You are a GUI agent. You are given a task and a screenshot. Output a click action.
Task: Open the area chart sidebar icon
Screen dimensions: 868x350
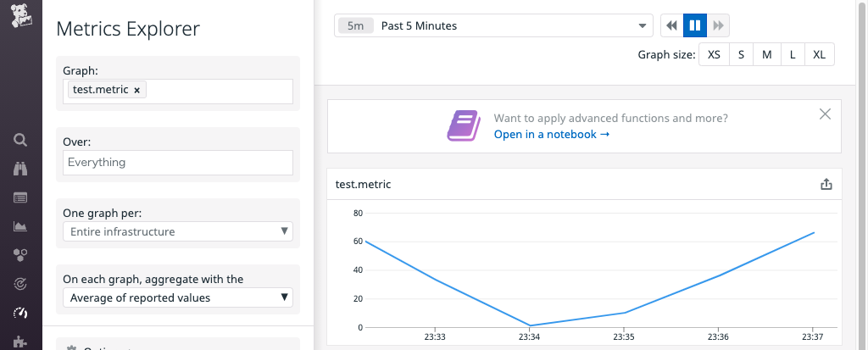pyautogui.click(x=20, y=226)
